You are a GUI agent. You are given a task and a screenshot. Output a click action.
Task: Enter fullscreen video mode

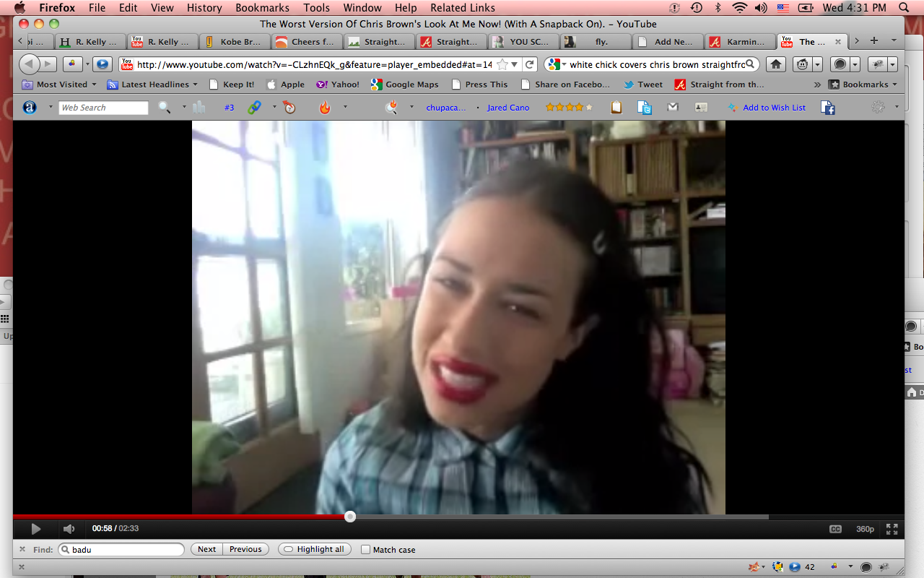pos(892,529)
